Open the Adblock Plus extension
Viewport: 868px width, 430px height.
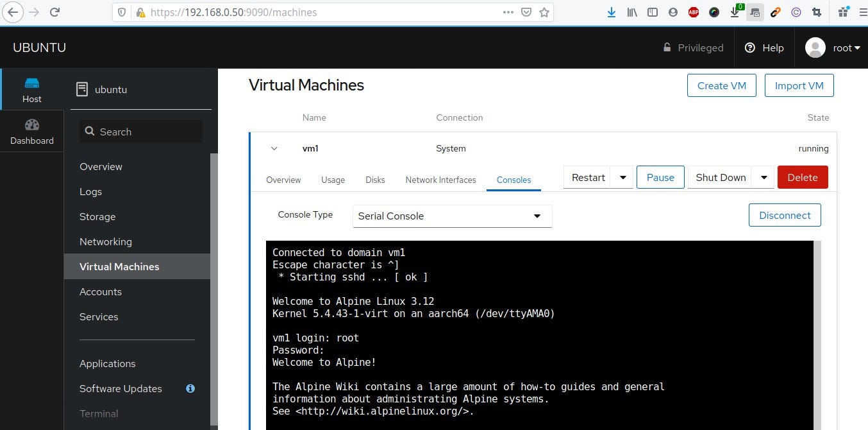(694, 12)
